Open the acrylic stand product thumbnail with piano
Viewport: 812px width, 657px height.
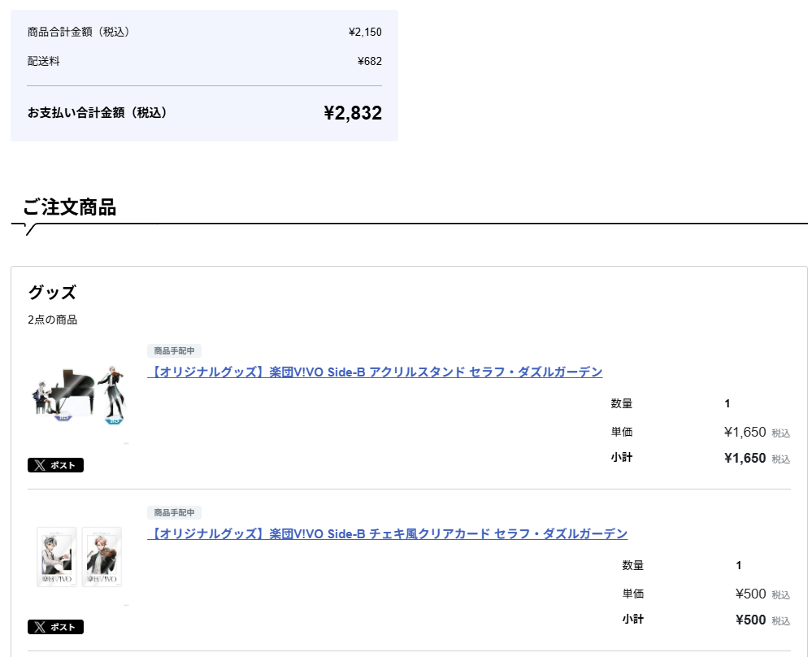click(x=79, y=395)
